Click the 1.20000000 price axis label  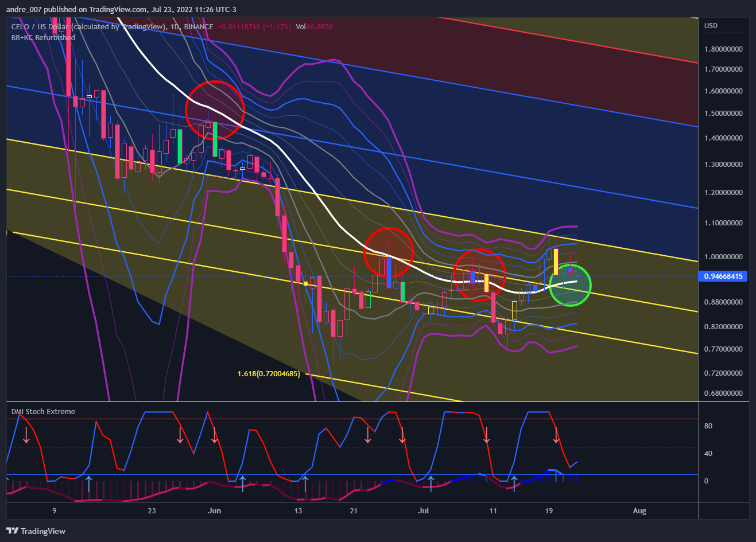[x=723, y=193]
